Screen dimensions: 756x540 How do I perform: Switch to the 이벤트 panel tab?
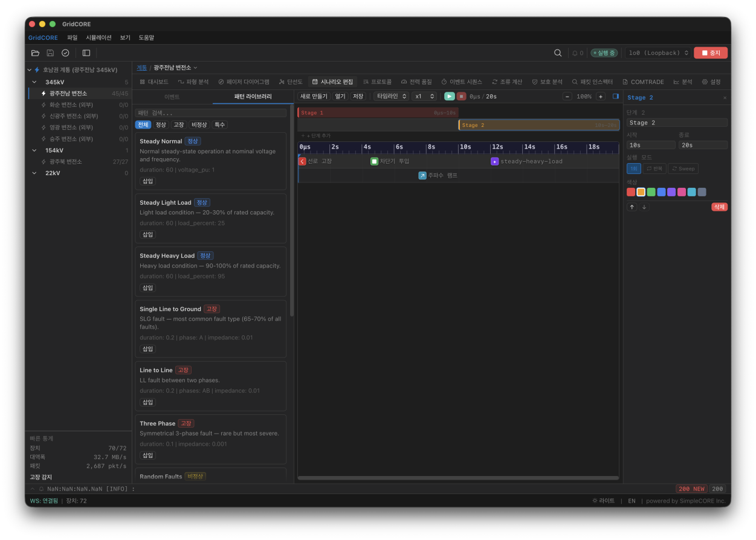[x=172, y=97]
